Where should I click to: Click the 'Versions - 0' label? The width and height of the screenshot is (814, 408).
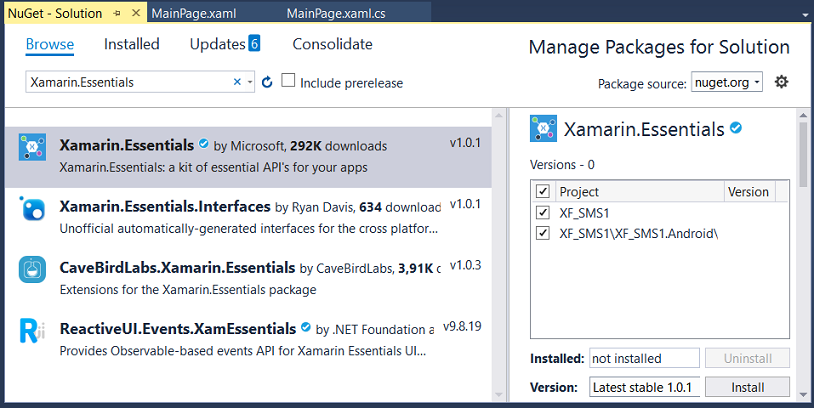coord(562,165)
